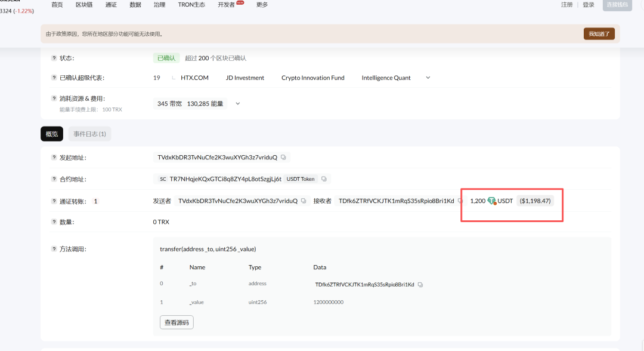The width and height of the screenshot is (644, 351).
Task: Click the ($1,198.47) value tag
Action: [535, 201]
